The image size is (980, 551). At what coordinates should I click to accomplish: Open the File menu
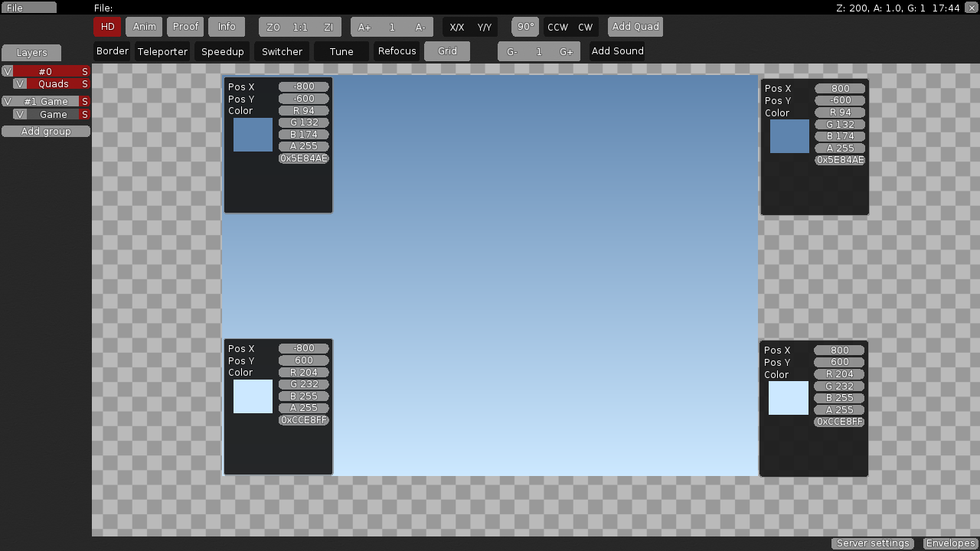[28, 8]
